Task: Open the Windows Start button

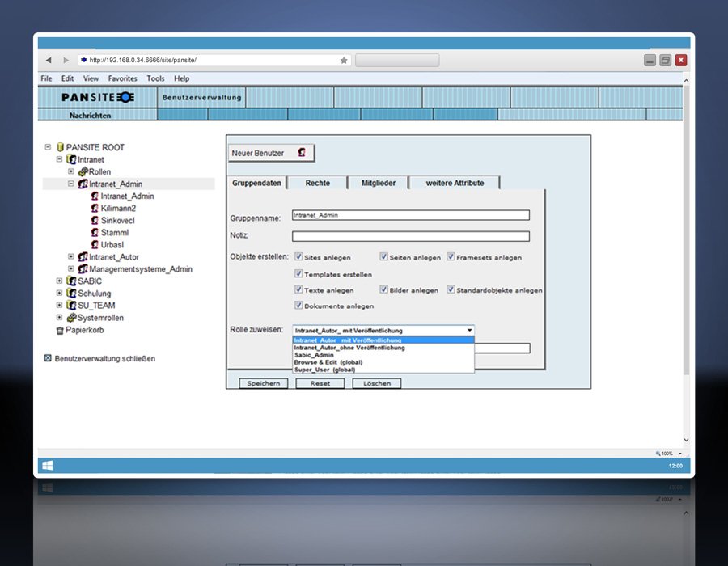Action: coord(48,465)
